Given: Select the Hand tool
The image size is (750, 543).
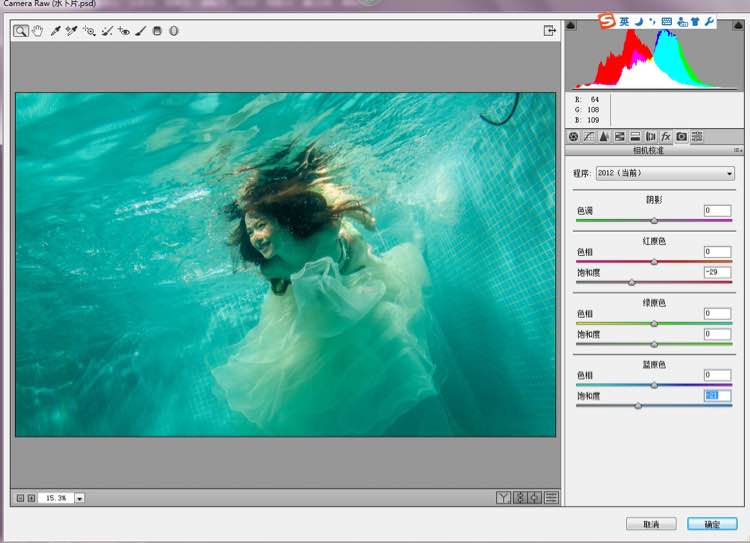Looking at the screenshot, I should tap(37, 31).
